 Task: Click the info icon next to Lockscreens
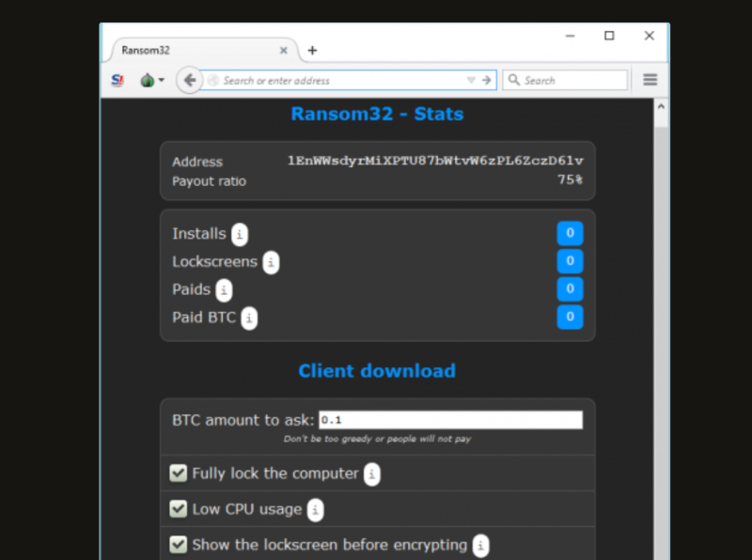[x=271, y=263]
